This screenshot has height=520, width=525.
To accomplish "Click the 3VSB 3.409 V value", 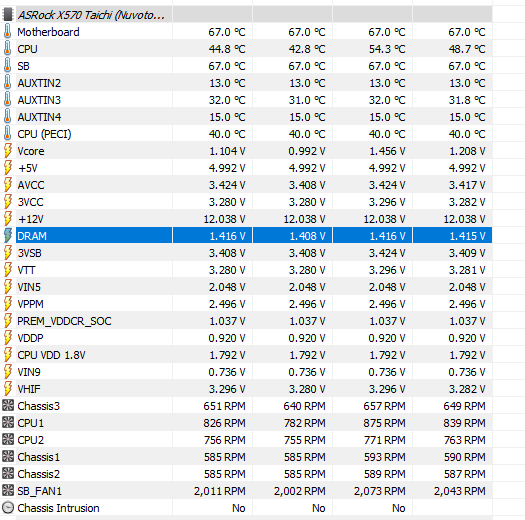I will pyautogui.click(x=467, y=253).
